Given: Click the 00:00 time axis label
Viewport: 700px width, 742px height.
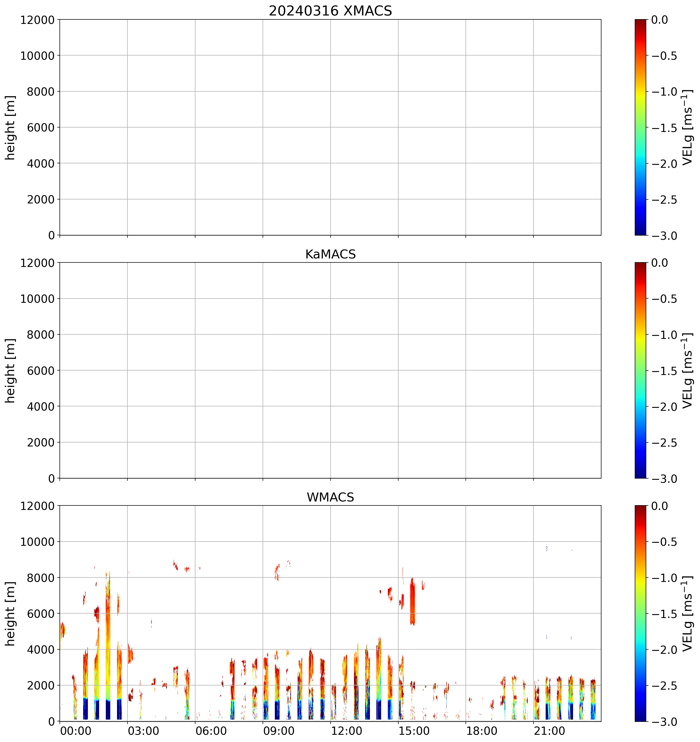Looking at the screenshot, I should click(x=76, y=731).
